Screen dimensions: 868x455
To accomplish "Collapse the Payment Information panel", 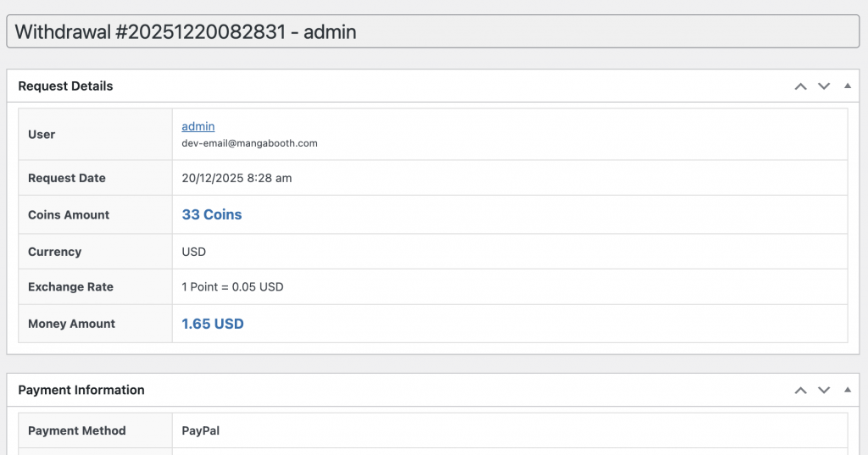I will tap(847, 391).
